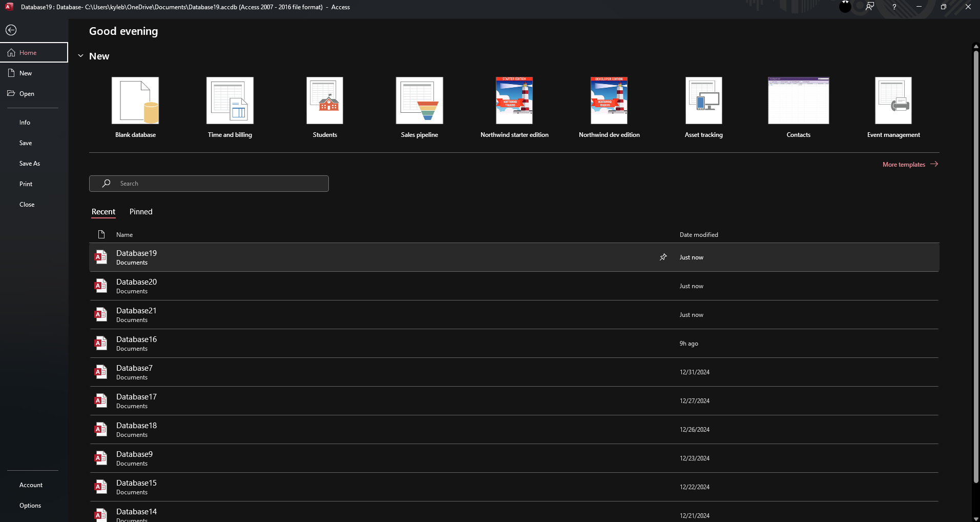This screenshot has height=522, width=980.
Task: Open the Options page
Action: pos(30,506)
